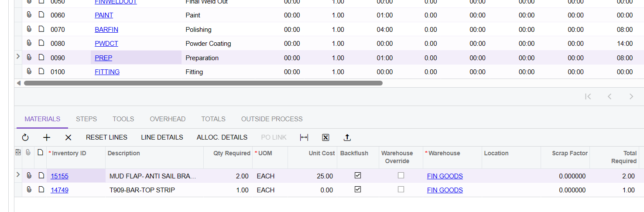Open attachment for PAINT operation row
This screenshot has height=212, width=644.
coord(29,15)
